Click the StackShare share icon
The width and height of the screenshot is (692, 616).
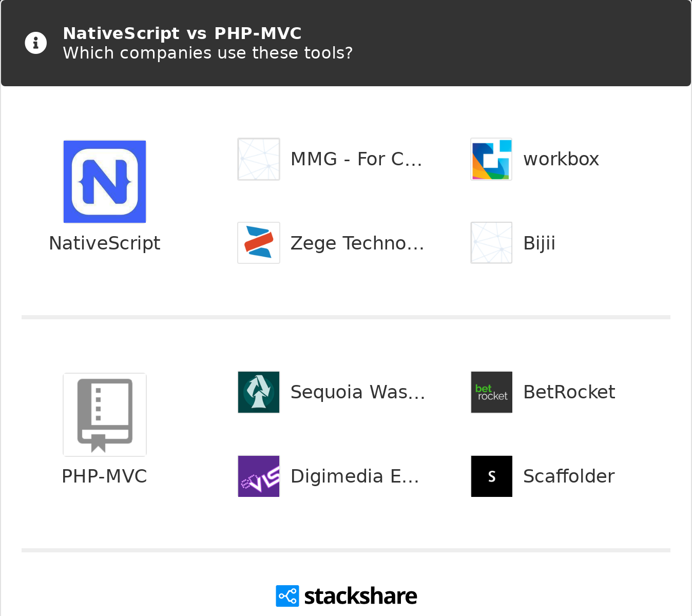pyautogui.click(x=287, y=596)
